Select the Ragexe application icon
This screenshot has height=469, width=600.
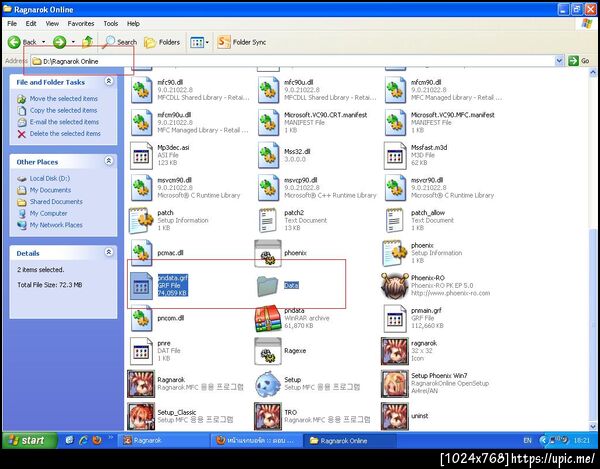point(268,351)
